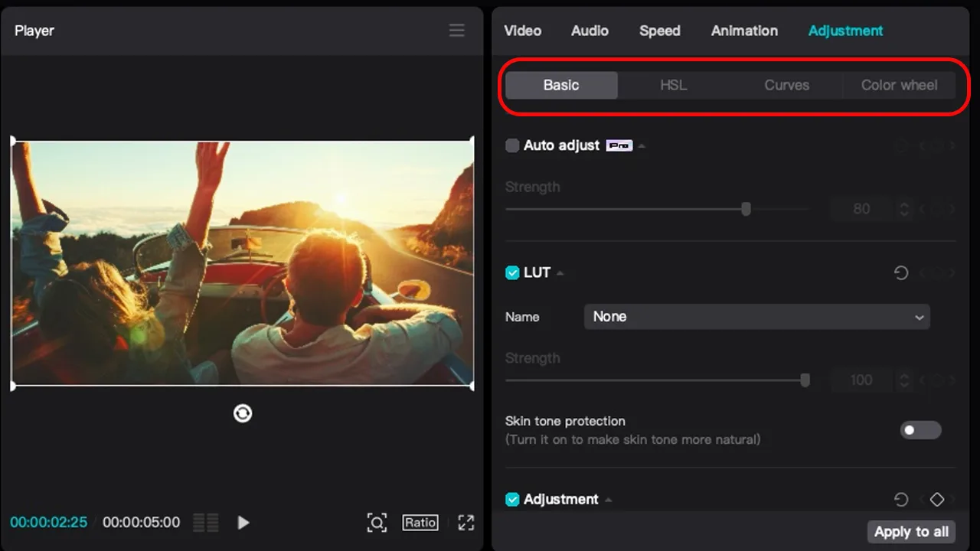This screenshot has height=551, width=980.
Task: Click the rotate handle below the video preview
Action: pyautogui.click(x=243, y=413)
